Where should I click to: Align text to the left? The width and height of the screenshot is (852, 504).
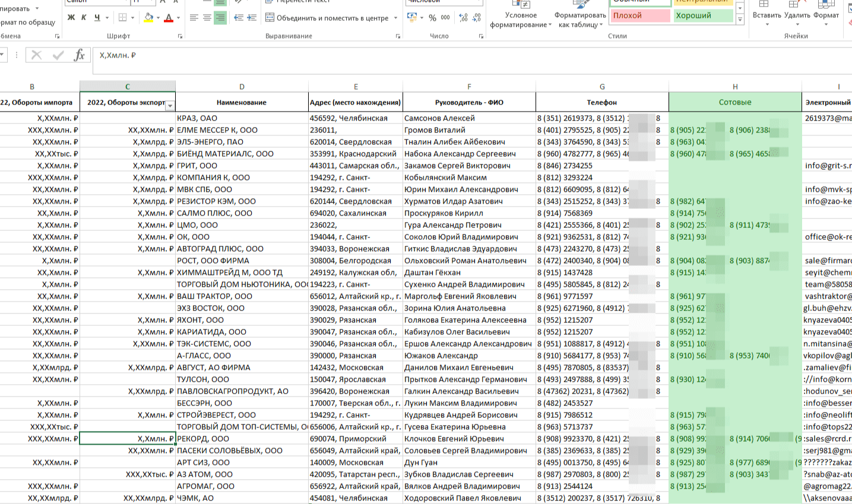pyautogui.click(x=194, y=18)
